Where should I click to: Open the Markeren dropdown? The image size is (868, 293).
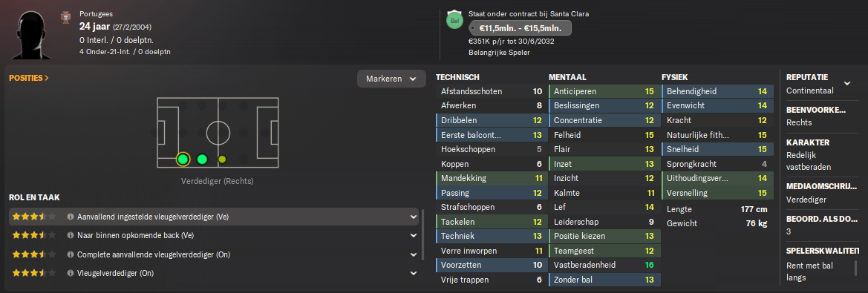[391, 79]
